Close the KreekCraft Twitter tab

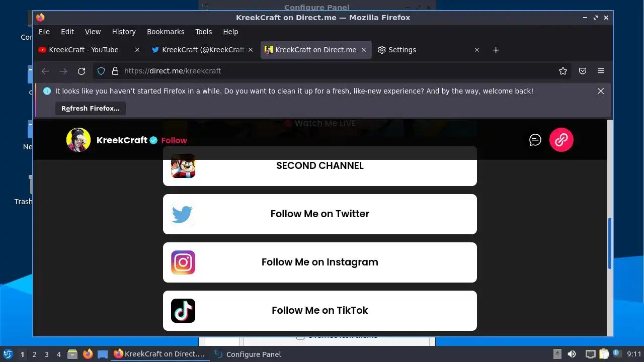[251, 50]
